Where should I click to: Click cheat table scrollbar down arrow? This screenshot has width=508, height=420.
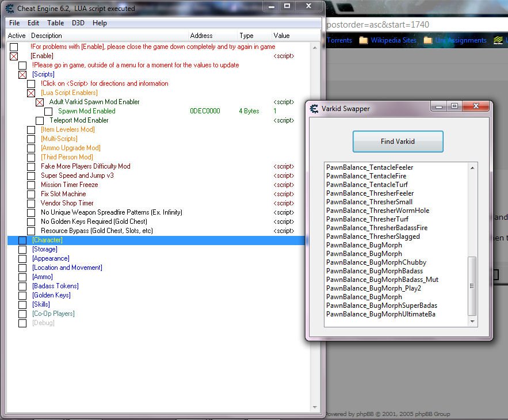(315, 407)
